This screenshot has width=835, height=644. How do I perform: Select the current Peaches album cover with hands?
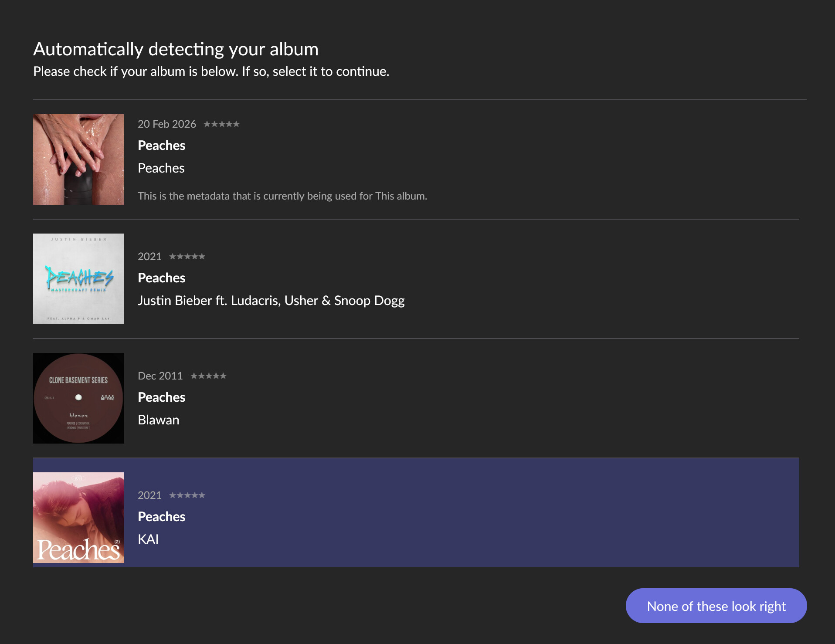78,159
